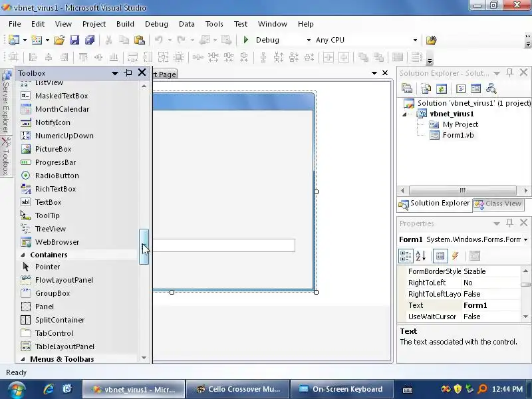This screenshot has width=532, height=399.
Task: Refresh the Solution Explorer
Action: pos(442,89)
